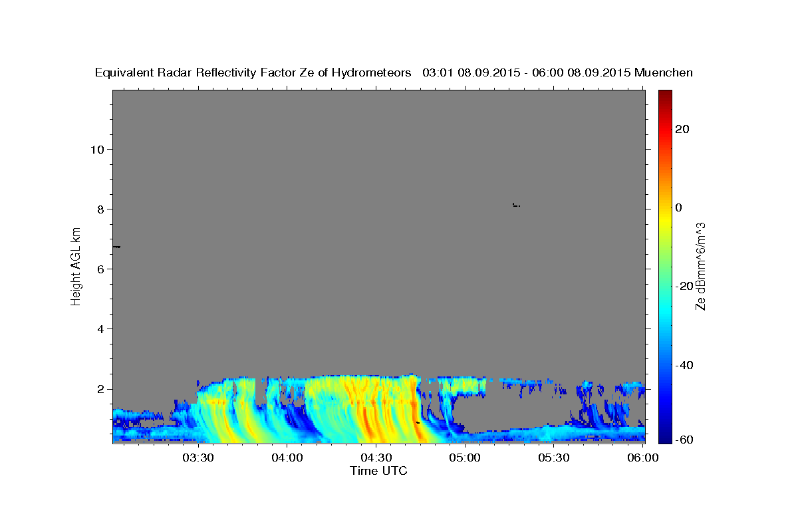Click the '04:30' time tick label
This screenshot has width=798, height=532.
376,458
